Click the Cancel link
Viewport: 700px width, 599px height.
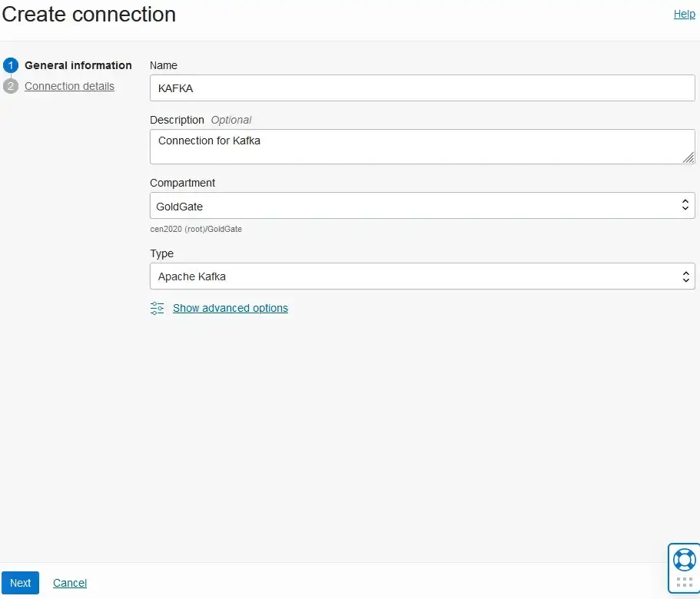tap(70, 583)
